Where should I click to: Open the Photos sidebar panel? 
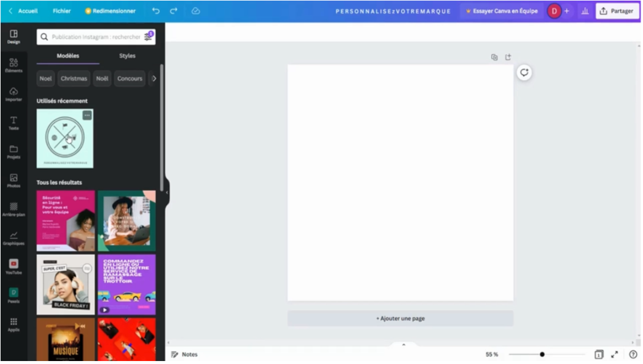[13, 180]
